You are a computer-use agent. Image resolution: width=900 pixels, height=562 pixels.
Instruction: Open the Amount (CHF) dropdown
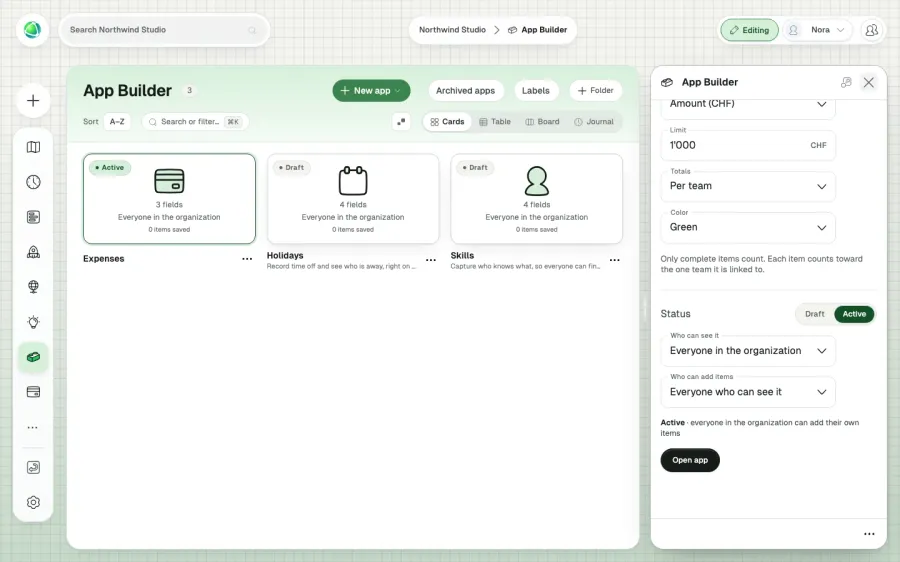pos(748,106)
